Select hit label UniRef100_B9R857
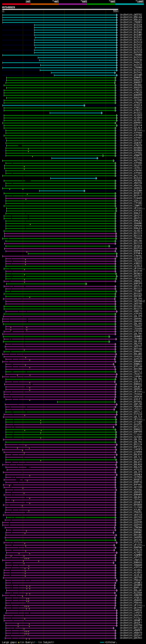146x644 pixels. [x=131, y=82]
